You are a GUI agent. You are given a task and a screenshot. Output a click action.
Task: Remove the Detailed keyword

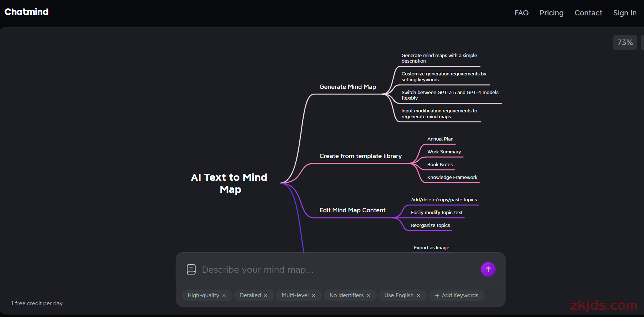[266, 295]
